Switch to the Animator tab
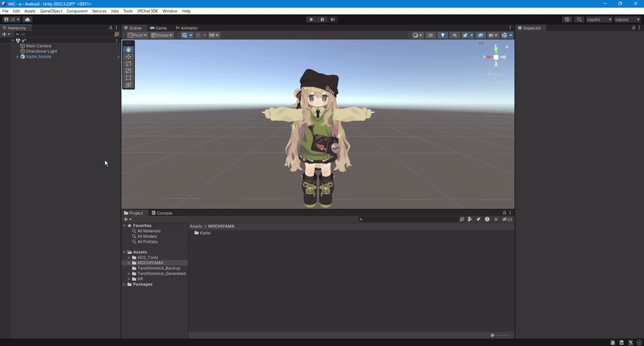644x346 pixels. click(x=186, y=28)
